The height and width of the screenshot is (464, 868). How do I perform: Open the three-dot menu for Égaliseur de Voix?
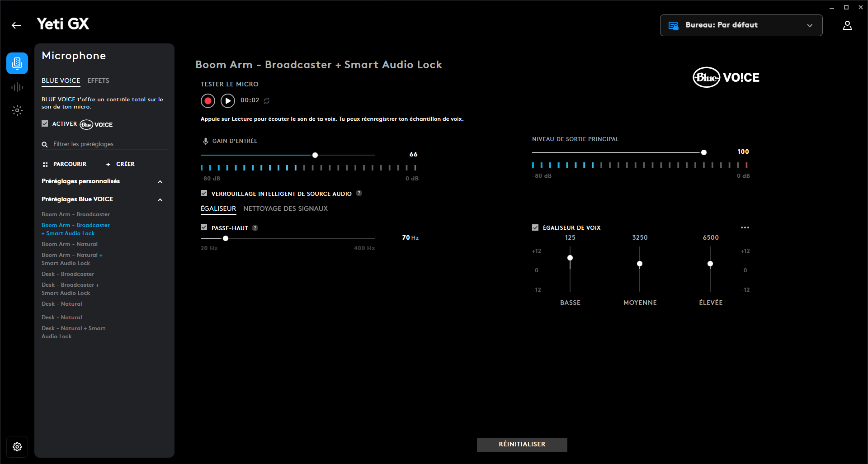coord(745,227)
